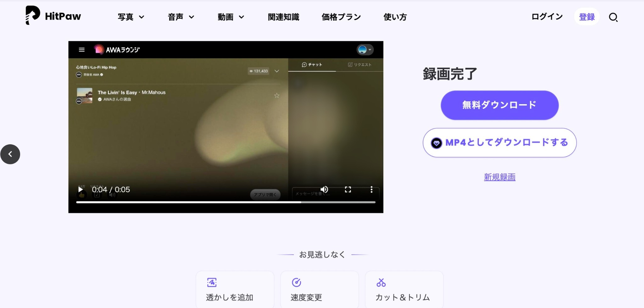Enter fullscreen on the video player
This screenshot has height=308, width=644.
click(348, 190)
